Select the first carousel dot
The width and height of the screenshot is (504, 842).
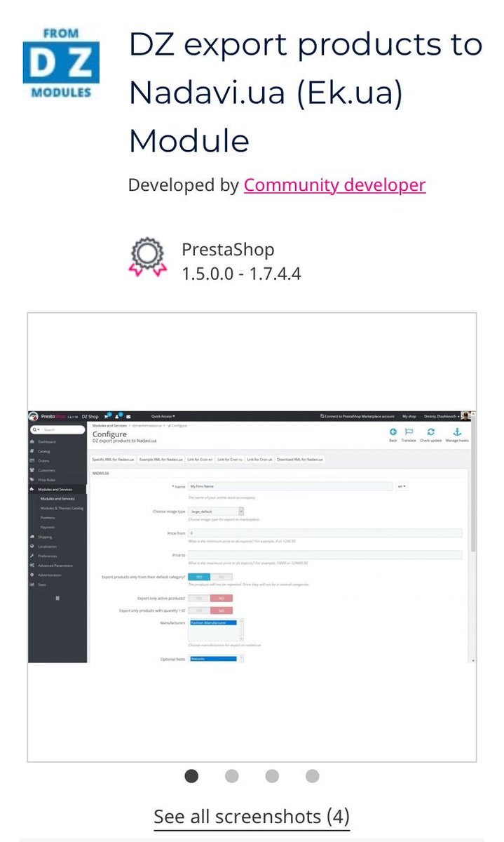click(191, 776)
